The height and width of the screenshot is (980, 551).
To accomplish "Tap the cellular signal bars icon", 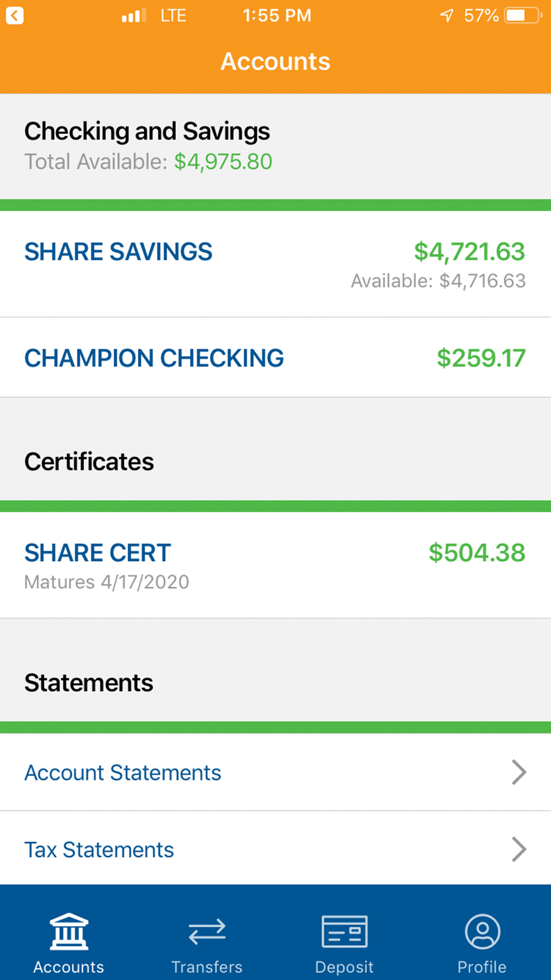I will coord(134,15).
